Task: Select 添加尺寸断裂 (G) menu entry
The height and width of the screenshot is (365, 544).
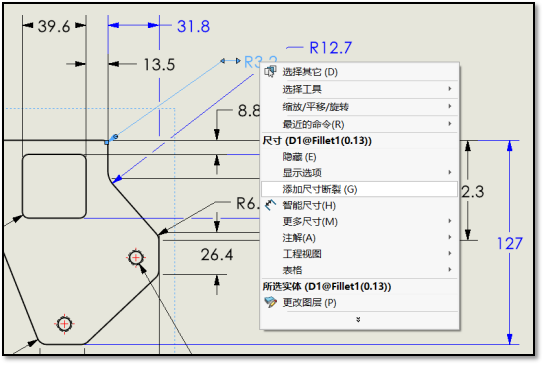Action: 359,189
